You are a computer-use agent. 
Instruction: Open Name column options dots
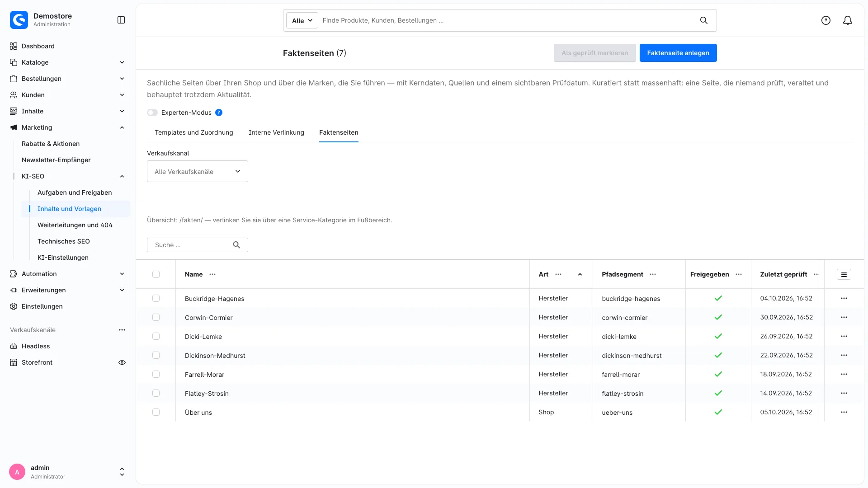212,274
